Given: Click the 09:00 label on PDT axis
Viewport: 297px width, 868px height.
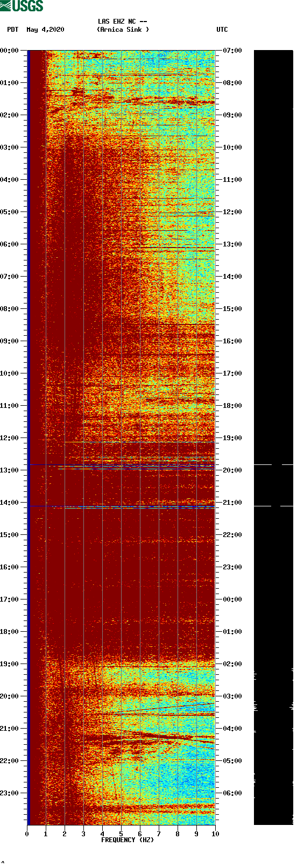Looking at the screenshot, I should pyautogui.click(x=9, y=341).
